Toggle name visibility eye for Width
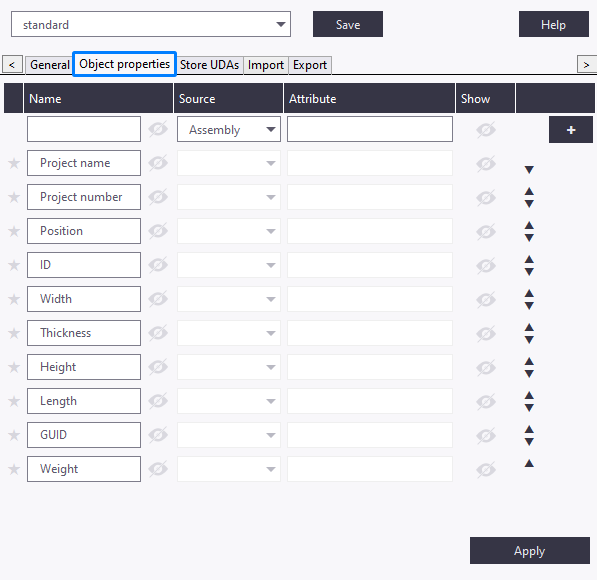 coord(158,299)
